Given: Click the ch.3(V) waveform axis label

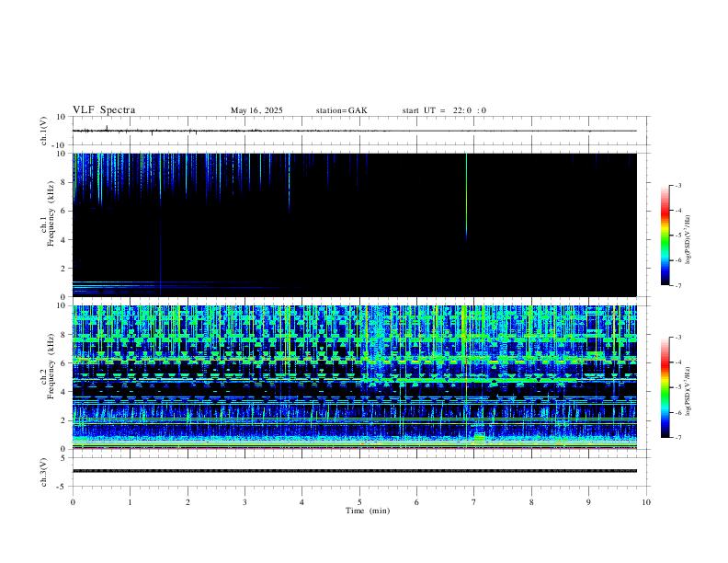Looking at the screenshot, I should click(44, 472).
